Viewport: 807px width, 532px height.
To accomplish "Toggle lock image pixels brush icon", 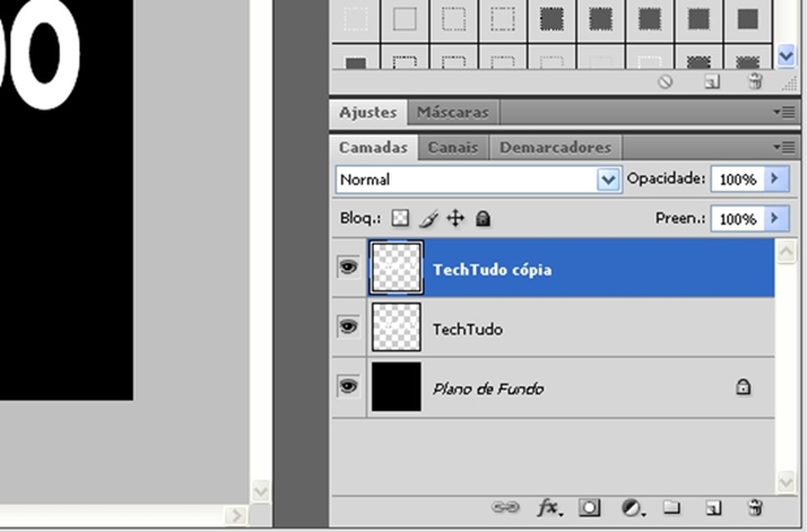I will click(x=428, y=219).
